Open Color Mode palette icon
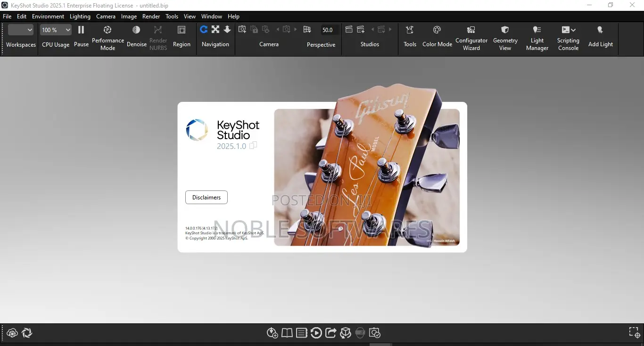The image size is (644, 346). coord(437,30)
